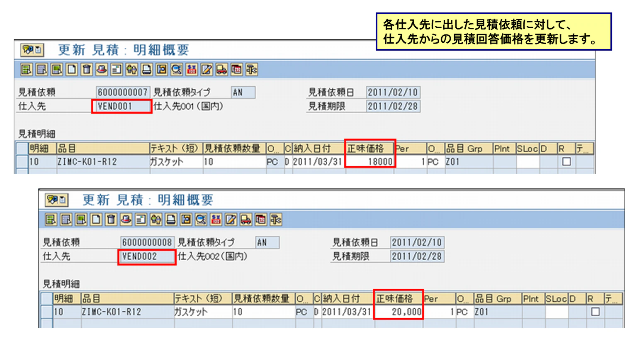Click the trash Delete icon in VEND001 window
The width and height of the screenshot is (644, 339).
click(x=86, y=70)
